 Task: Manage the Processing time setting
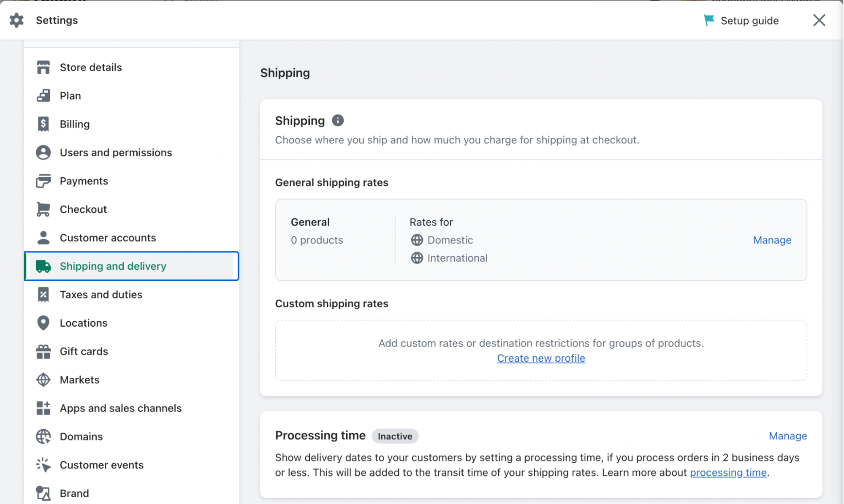click(787, 436)
